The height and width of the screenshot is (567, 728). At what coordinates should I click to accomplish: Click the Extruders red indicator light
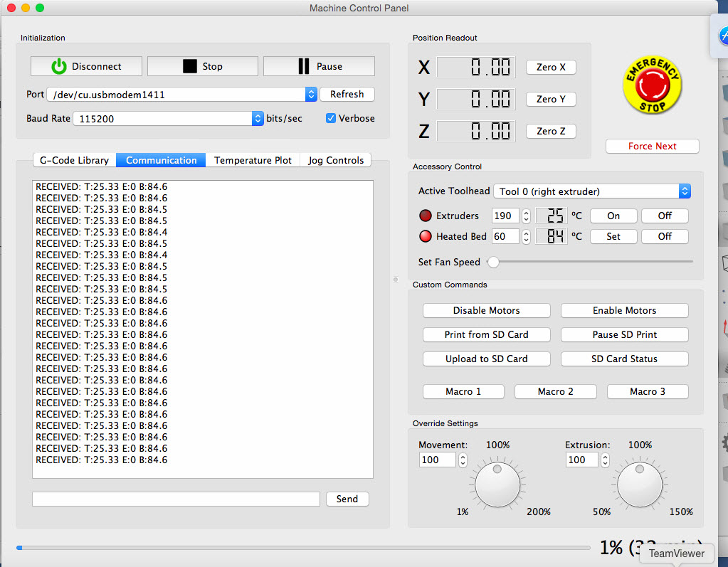(x=426, y=216)
